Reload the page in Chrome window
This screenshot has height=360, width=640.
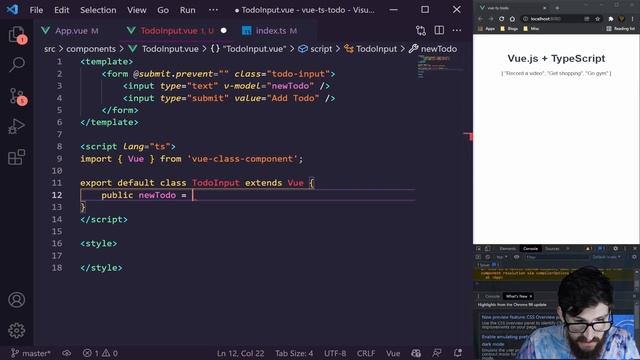pyautogui.click(x=502, y=19)
